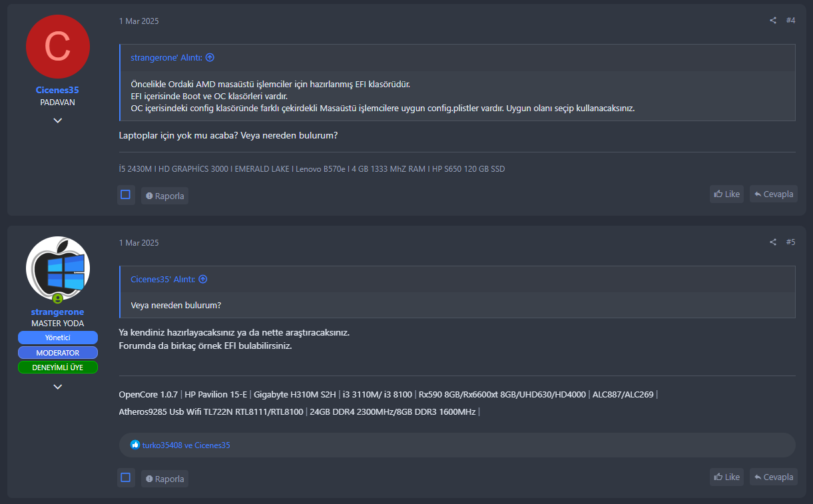Open the red C avatar of Cicenes35

58,47
